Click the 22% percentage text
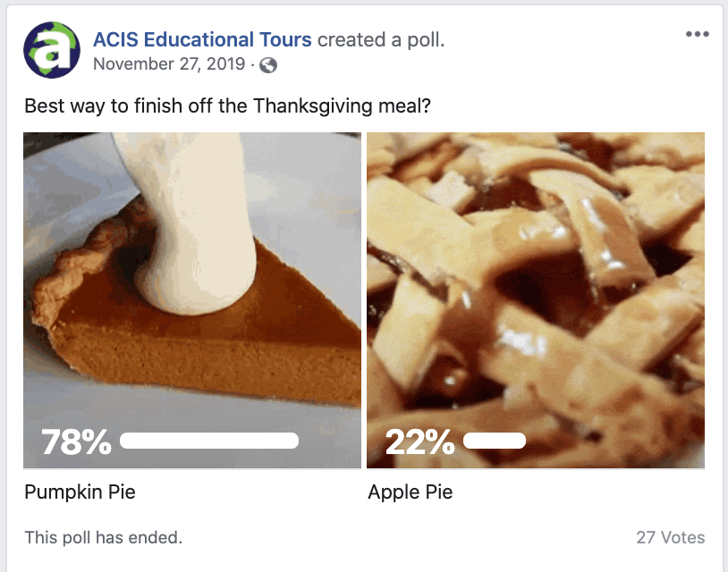Viewport: 728px width, 572px height. (x=419, y=442)
